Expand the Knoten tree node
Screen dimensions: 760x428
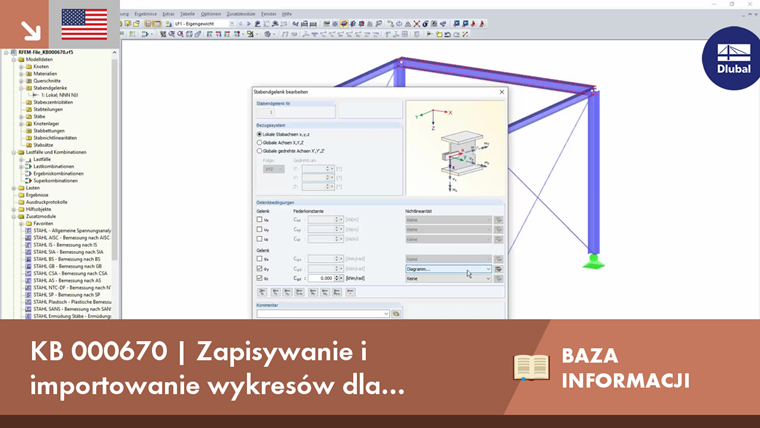(21, 66)
